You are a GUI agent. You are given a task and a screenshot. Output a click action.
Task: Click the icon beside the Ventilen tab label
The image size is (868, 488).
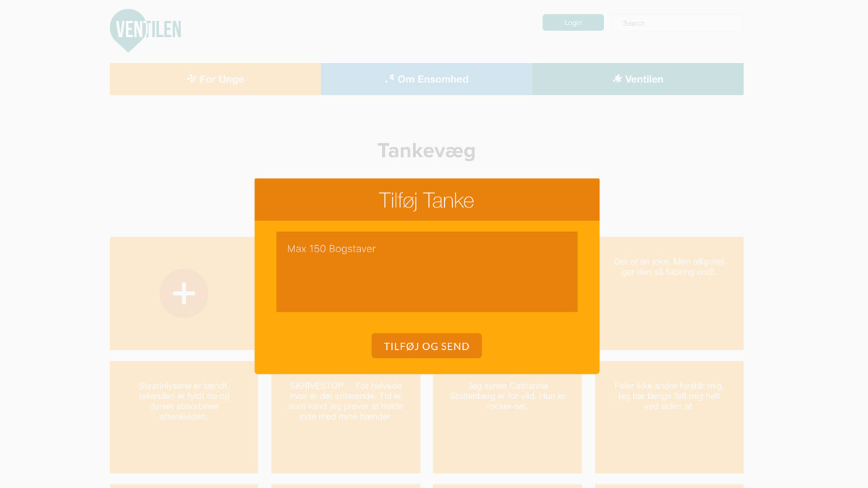point(617,79)
